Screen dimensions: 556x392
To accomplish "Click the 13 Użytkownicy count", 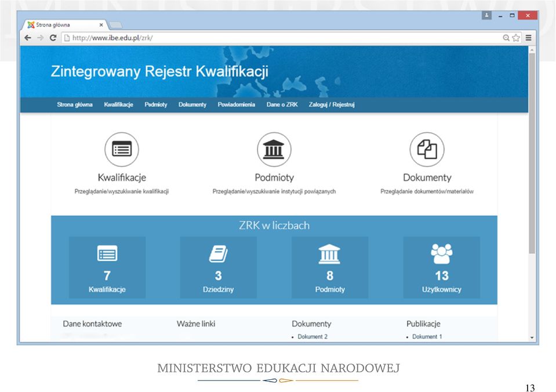I will pos(441,275).
